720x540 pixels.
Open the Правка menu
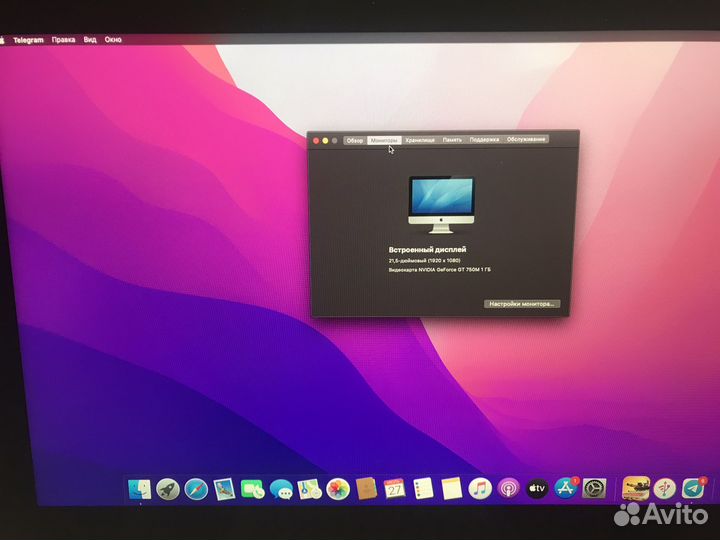click(x=63, y=39)
